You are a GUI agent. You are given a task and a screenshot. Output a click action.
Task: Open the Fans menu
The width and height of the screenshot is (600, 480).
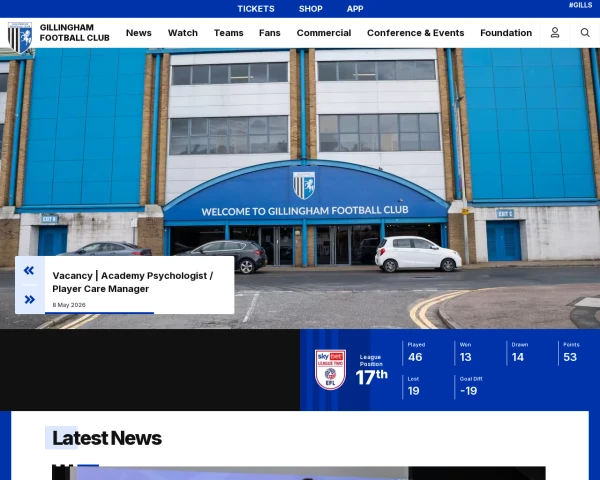(270, 33)
